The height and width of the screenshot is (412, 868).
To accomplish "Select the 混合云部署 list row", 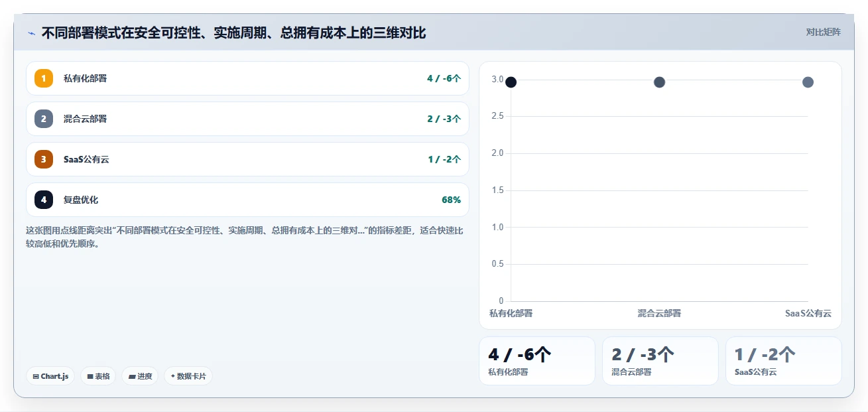I will [247, 119].
